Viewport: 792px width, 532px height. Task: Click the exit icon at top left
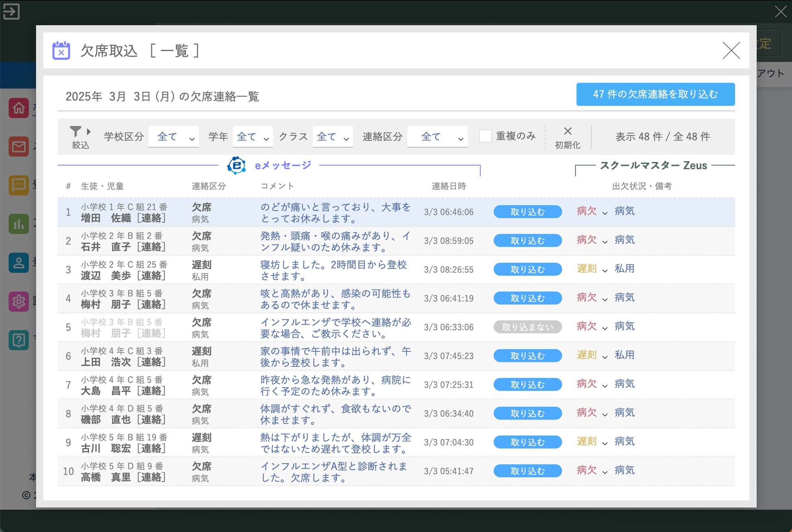tap(11, 11)
